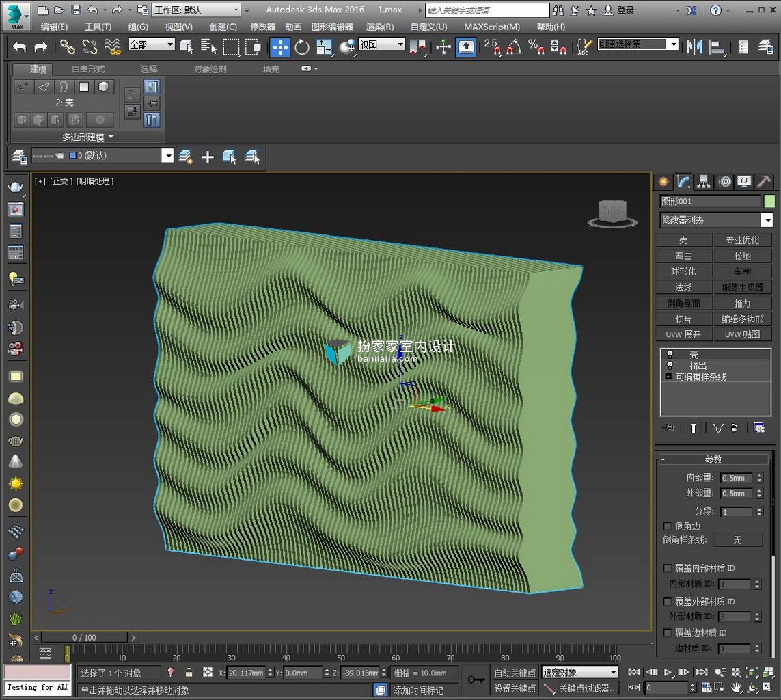Add the UVW 贴图 modifier button
781x700 pixels.
(x=742, y=334)
